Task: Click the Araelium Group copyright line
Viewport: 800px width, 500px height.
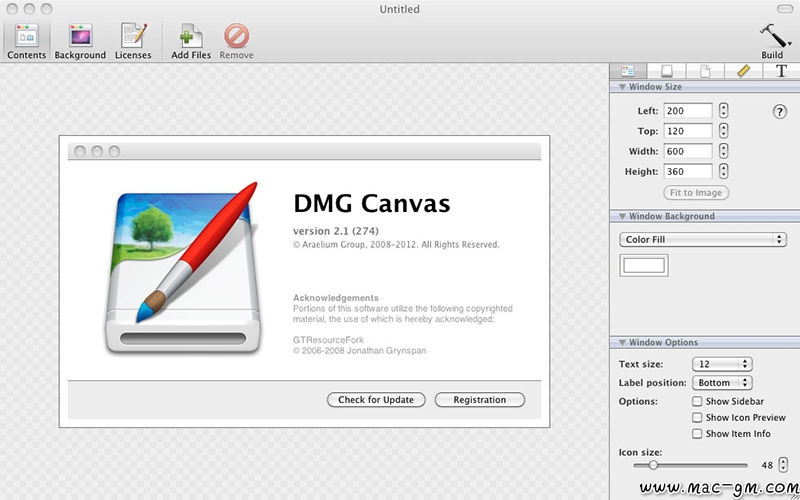Action: [396, 245]
